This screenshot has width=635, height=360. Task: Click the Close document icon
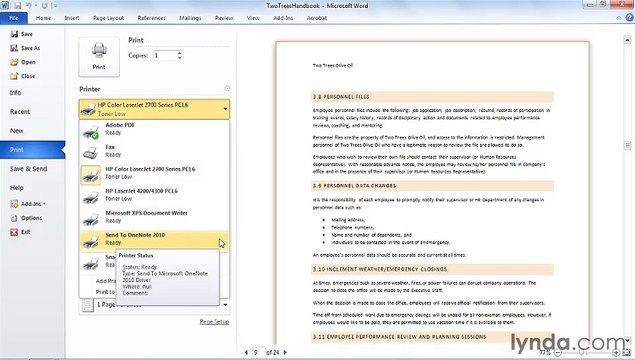[14, 76]
